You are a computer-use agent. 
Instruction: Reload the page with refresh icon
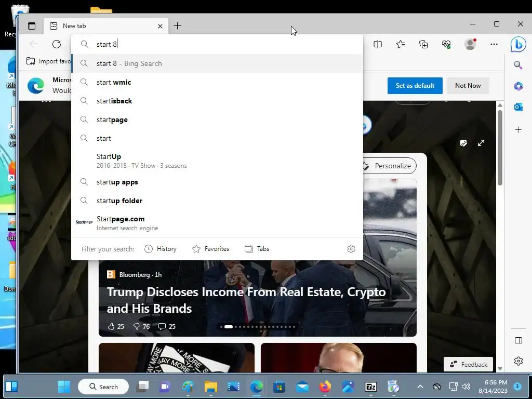click(57, 44)
